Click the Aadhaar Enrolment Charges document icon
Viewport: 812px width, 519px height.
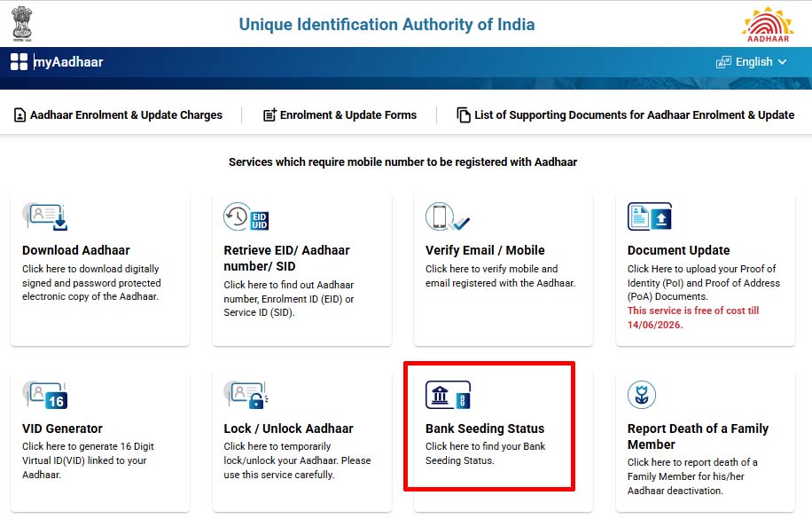click(x=20, y=115)
